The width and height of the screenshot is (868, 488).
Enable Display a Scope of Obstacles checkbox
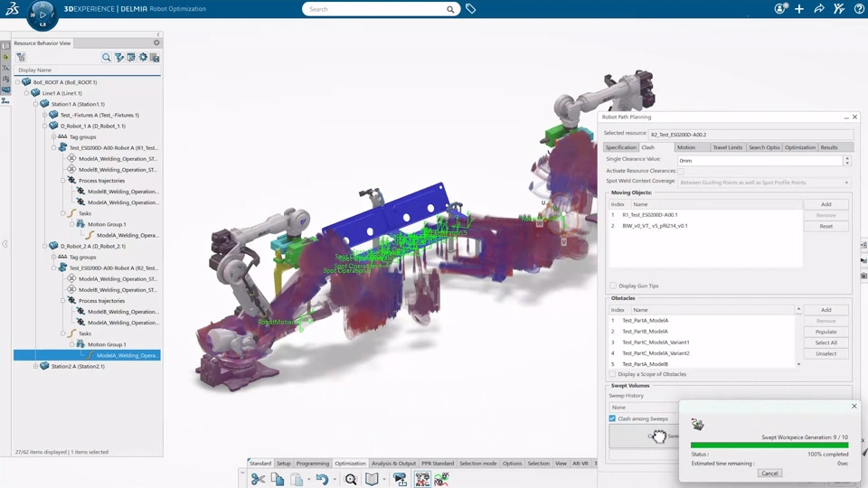coord(612,374)
